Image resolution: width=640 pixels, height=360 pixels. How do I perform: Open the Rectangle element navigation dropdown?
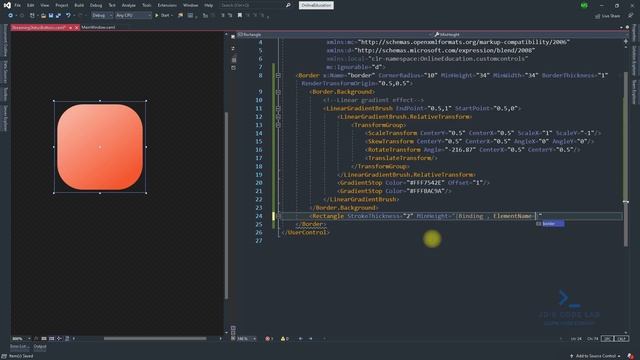point(334,35)
